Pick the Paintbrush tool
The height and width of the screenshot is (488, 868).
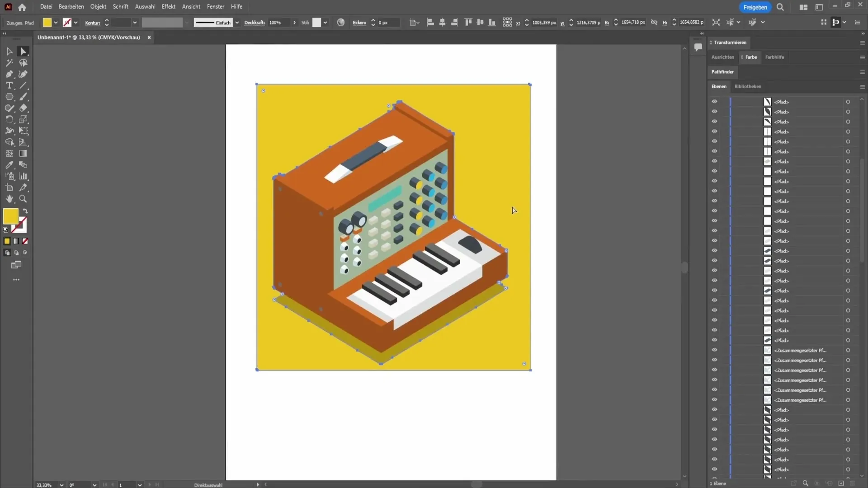(x=23, y=97)
